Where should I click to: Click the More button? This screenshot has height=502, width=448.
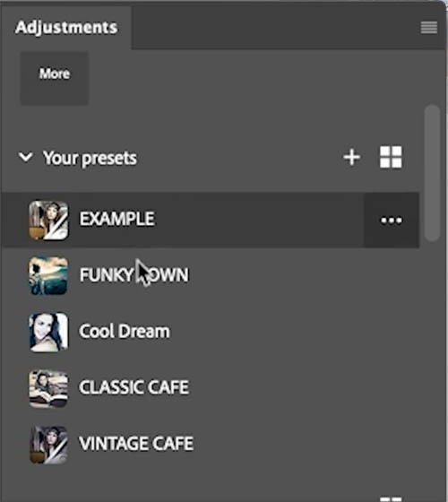pos(55,79)
